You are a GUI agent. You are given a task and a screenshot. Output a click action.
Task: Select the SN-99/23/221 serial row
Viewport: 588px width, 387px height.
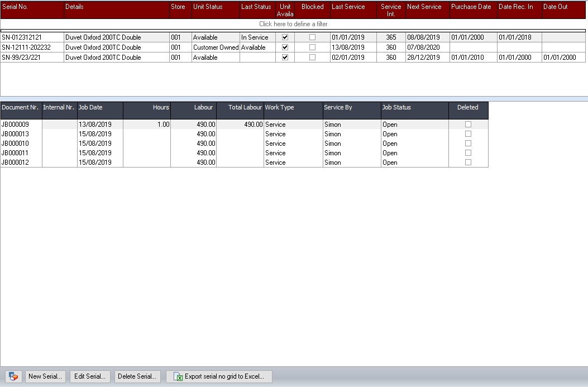tap(32, 58)
